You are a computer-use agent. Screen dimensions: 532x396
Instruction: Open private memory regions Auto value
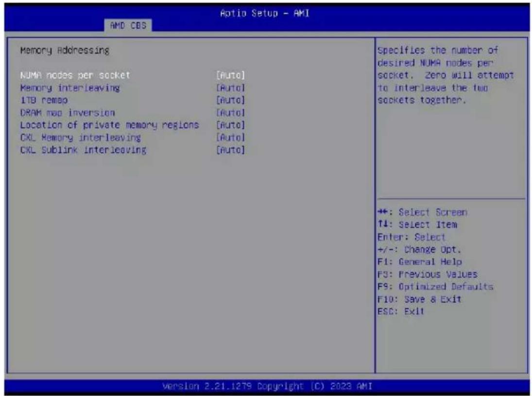pyautogui.click(x=230, y=125)
